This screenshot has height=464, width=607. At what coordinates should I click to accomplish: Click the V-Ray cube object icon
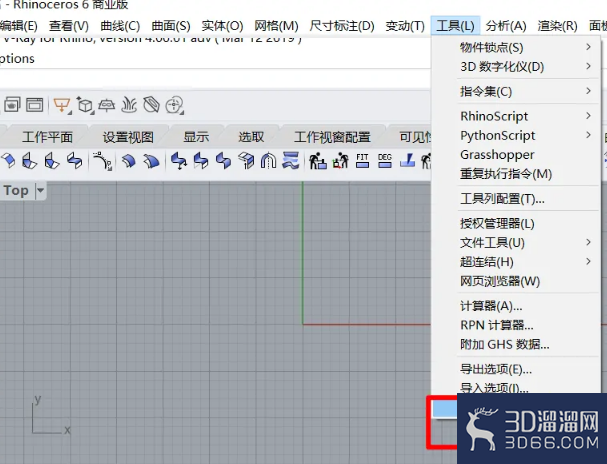(85, 105)
